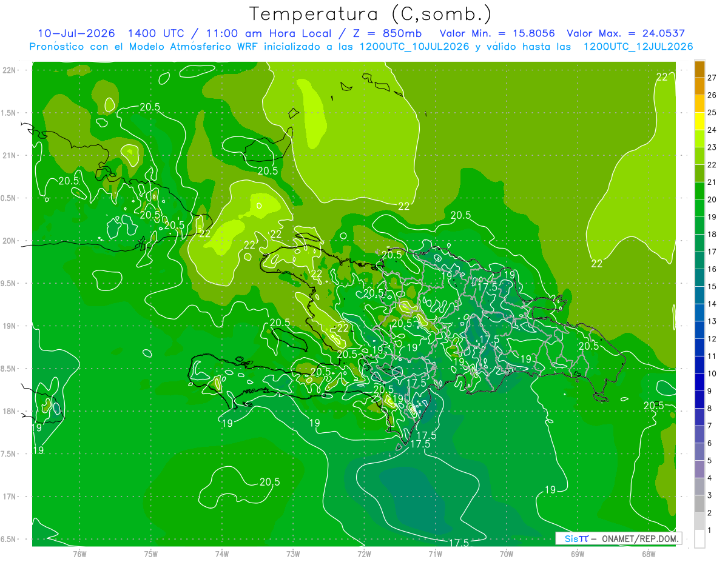728x562 pixels.
Task: Select the '69W' longitude axis label
Action: [x=578, y=554]
